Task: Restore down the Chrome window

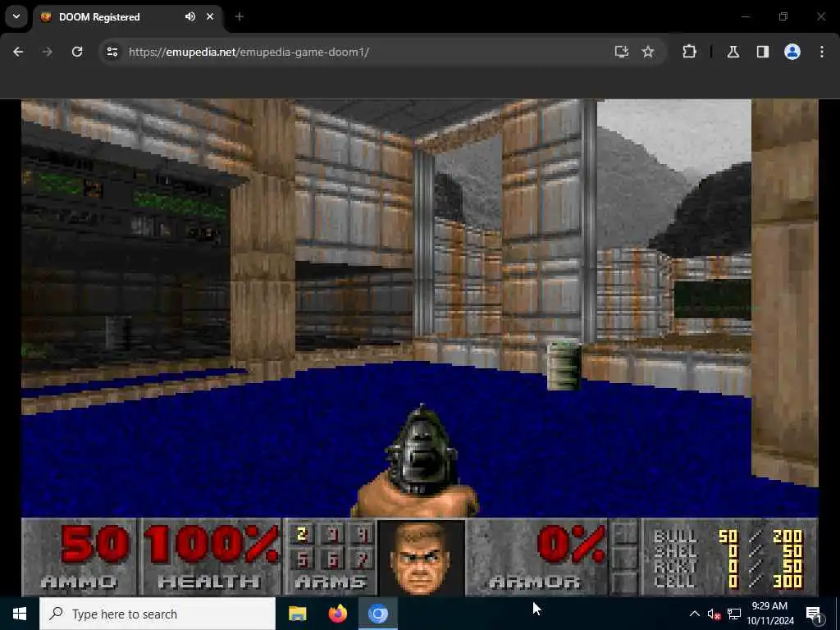Action: (783, 16)
